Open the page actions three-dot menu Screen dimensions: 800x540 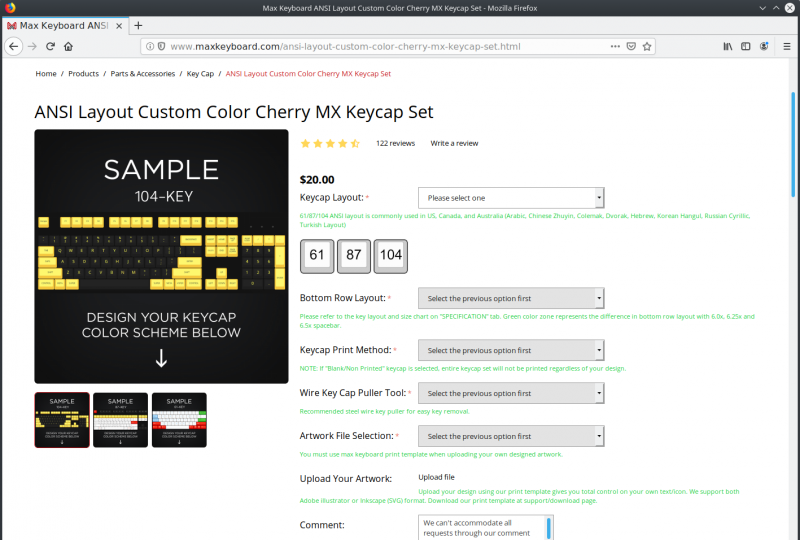click(615, 46)
